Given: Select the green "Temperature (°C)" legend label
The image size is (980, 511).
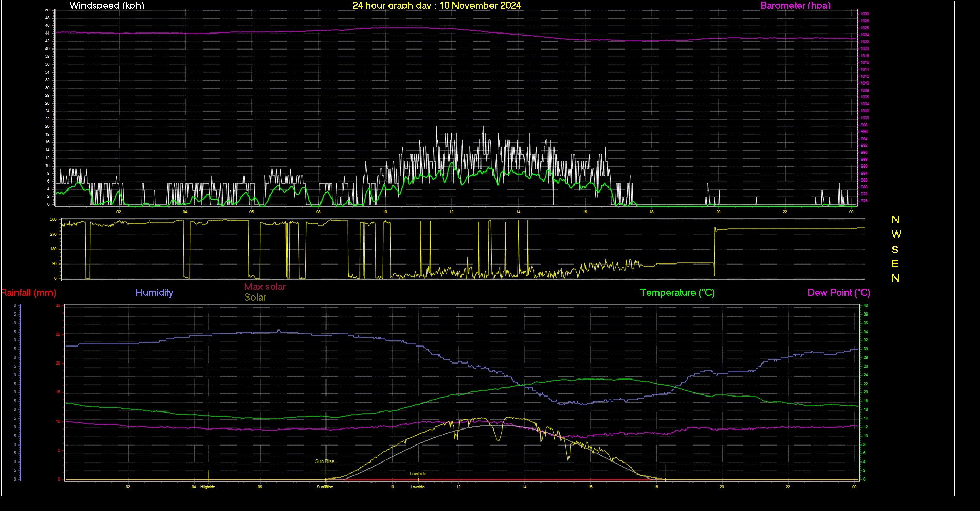Looking at the screenshot, I should tap(677, 293).
